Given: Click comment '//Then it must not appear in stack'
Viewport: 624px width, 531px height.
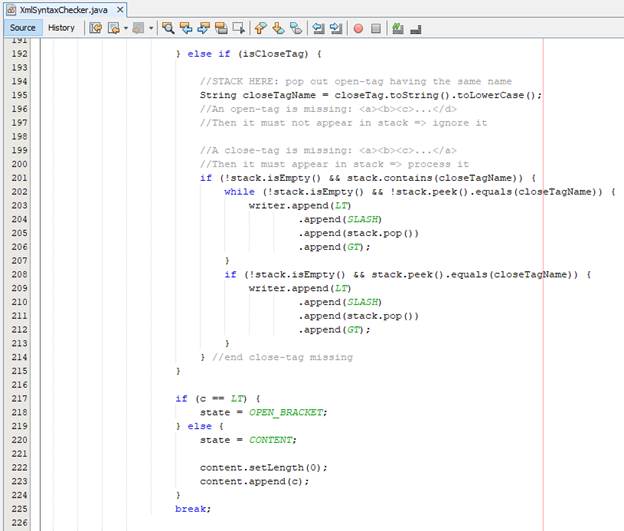Looking at the screenshot, I should [x=343, y=123].
